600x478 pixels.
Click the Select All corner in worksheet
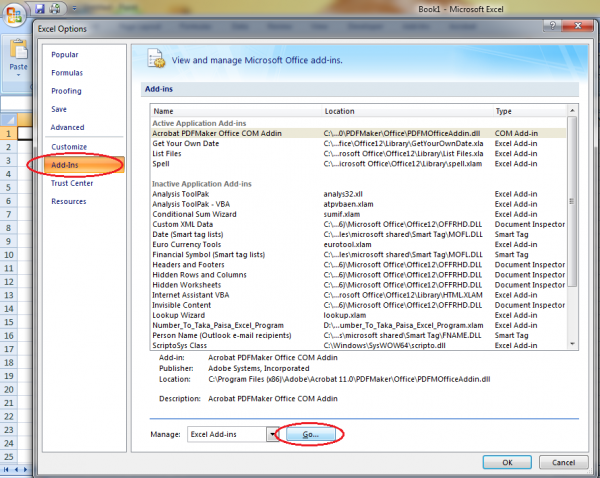(8, 120)
